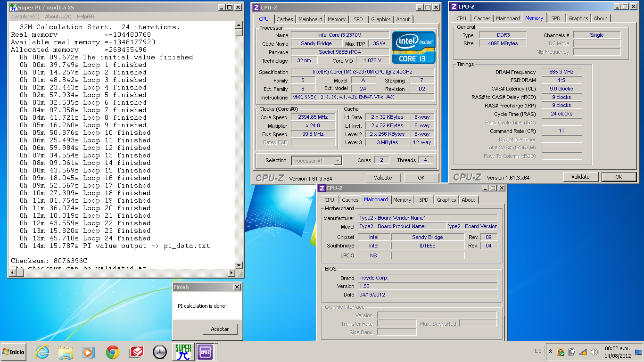Select SPD tab in CPU-Z CPU window
Viewport: 644px width, 362px height.
pyautogui.click(x=358, y=19)
